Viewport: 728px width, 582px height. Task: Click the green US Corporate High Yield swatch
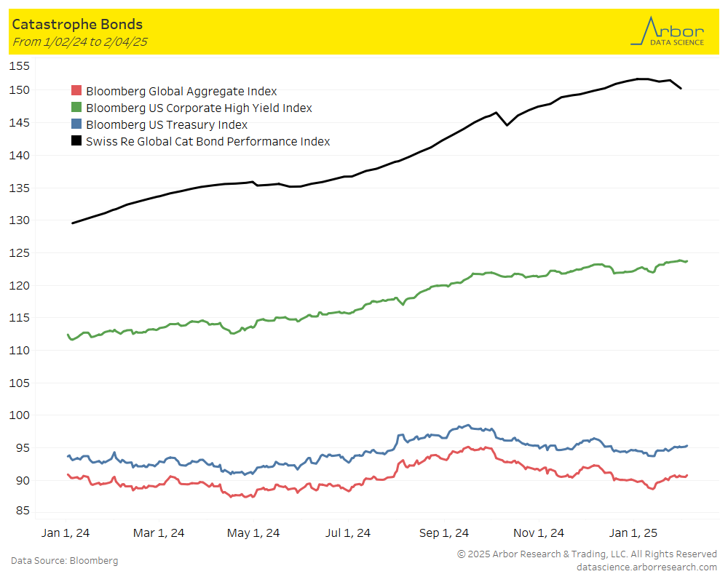[x=76, y=108]
